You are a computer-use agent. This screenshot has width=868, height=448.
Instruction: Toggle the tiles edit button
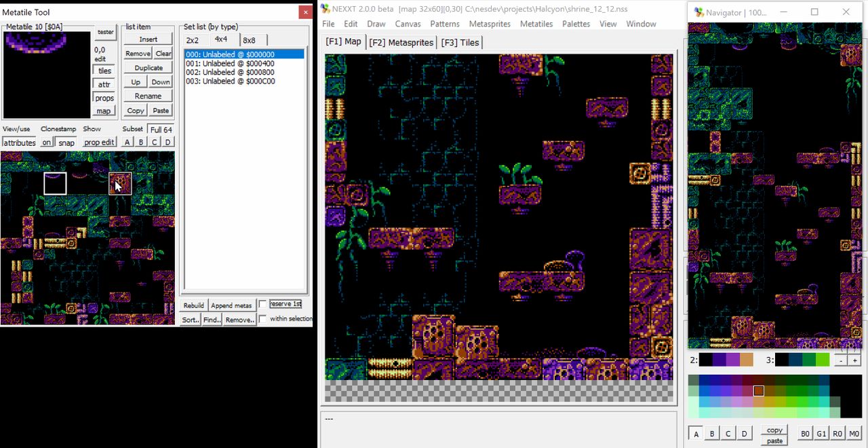tap(104, 71)
